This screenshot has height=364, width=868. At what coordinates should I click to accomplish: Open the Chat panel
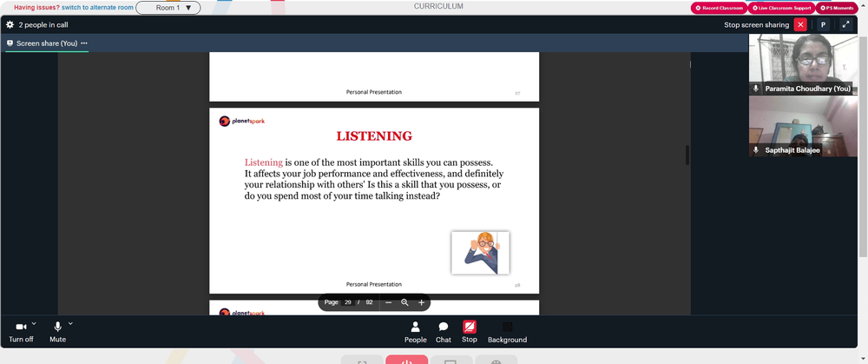pyautogui.click(x=444, y=332)
